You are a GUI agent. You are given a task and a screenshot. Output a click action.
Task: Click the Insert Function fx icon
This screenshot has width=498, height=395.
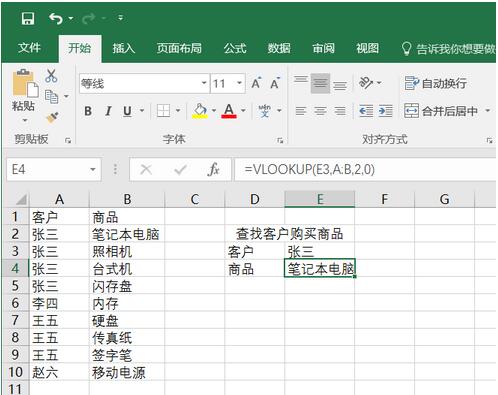click(x=213, y=170)
